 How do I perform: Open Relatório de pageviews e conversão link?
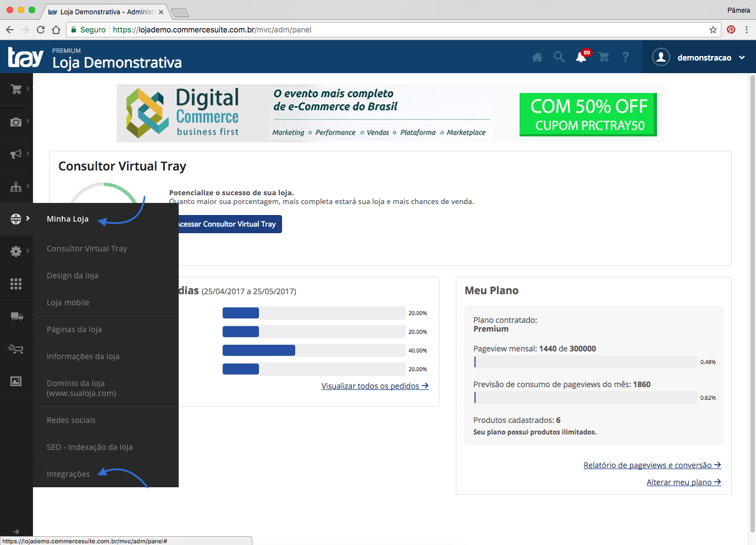(652, 465)
